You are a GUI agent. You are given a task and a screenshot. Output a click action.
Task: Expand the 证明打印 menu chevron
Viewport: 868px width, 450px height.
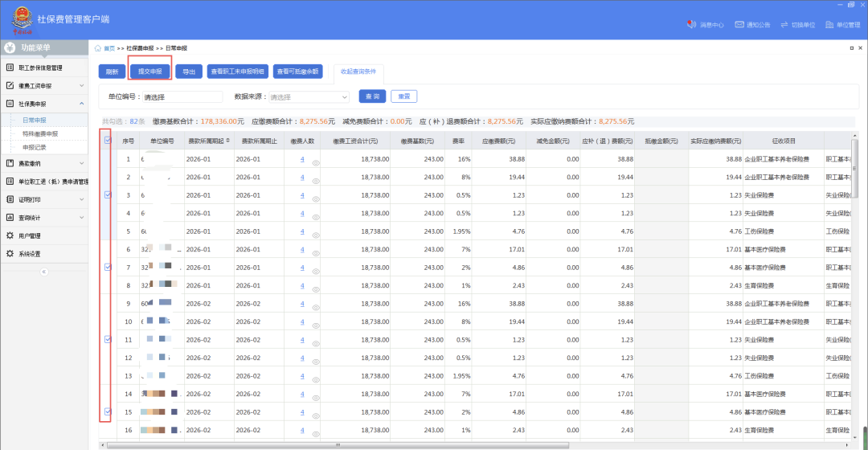(82, 199)
